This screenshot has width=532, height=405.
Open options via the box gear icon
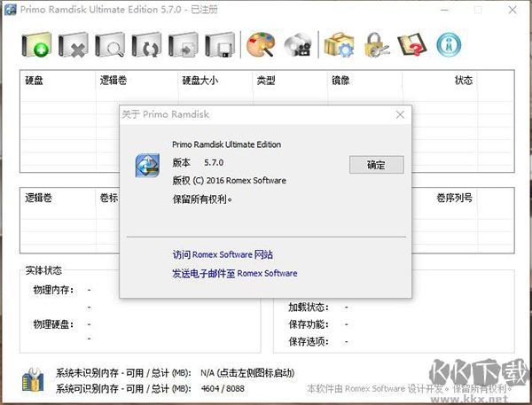(x=339, y=44)
